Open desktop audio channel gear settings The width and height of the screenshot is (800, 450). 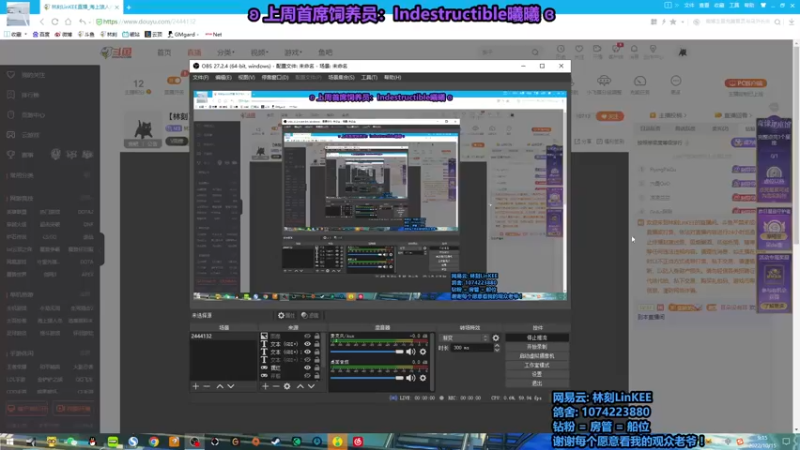422,378
